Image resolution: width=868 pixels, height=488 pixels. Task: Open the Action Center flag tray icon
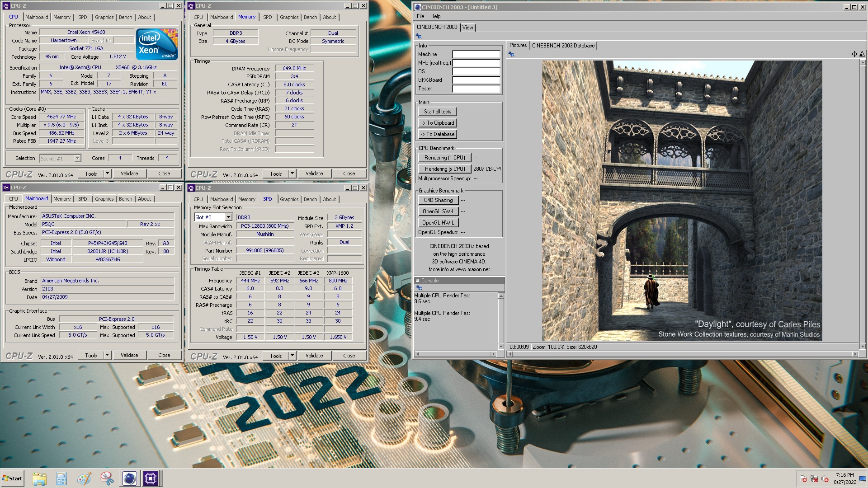(x=803, y=479)
